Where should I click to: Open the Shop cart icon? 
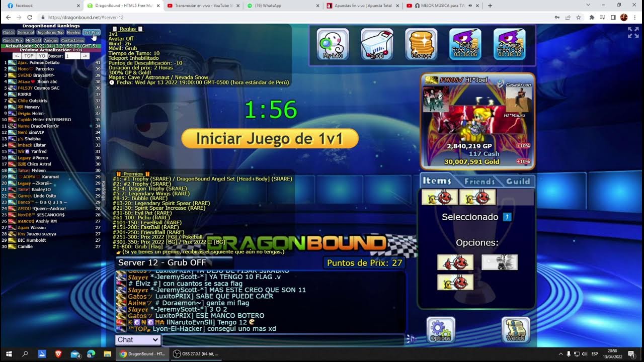point(377,44)
